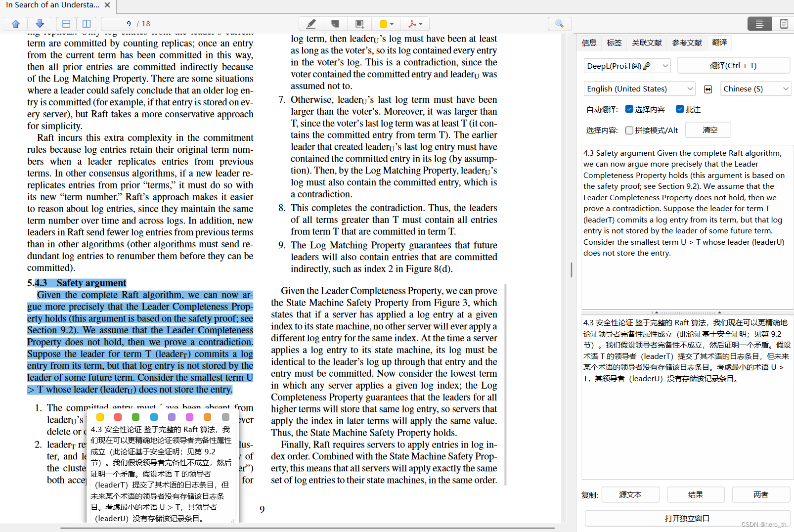Swap source and target languages
This screenshot has width=794, height=532.
(708, 89)
